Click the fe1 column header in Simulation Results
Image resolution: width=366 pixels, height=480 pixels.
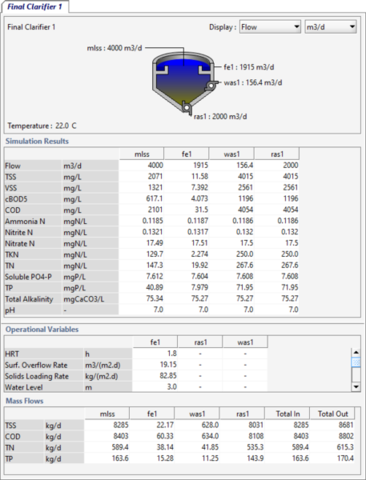coord(186,154)
